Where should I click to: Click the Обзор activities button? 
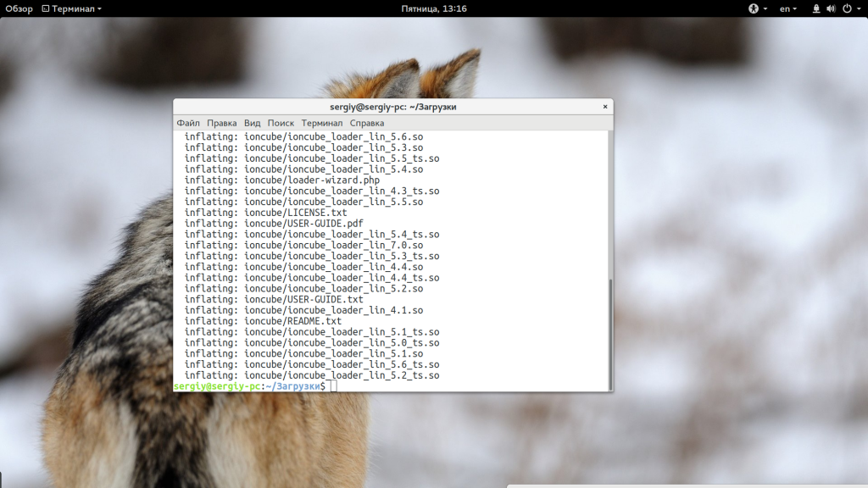19,8
